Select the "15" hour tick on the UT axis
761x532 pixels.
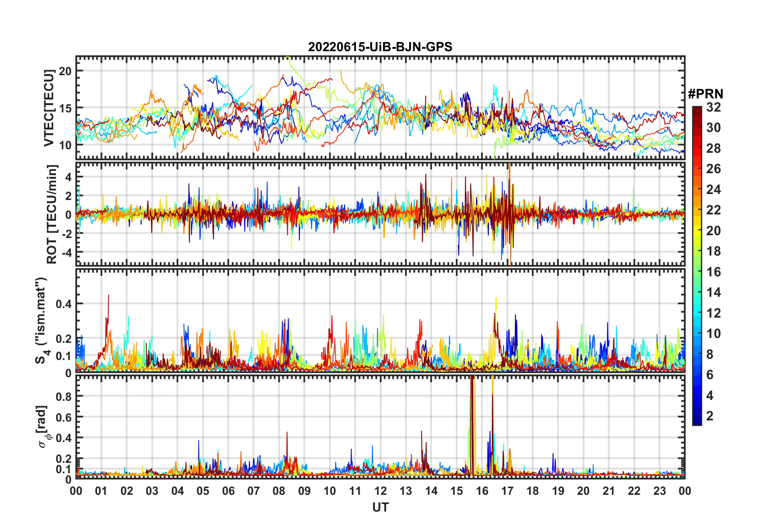pyautogui.click(x=457, y=491)
